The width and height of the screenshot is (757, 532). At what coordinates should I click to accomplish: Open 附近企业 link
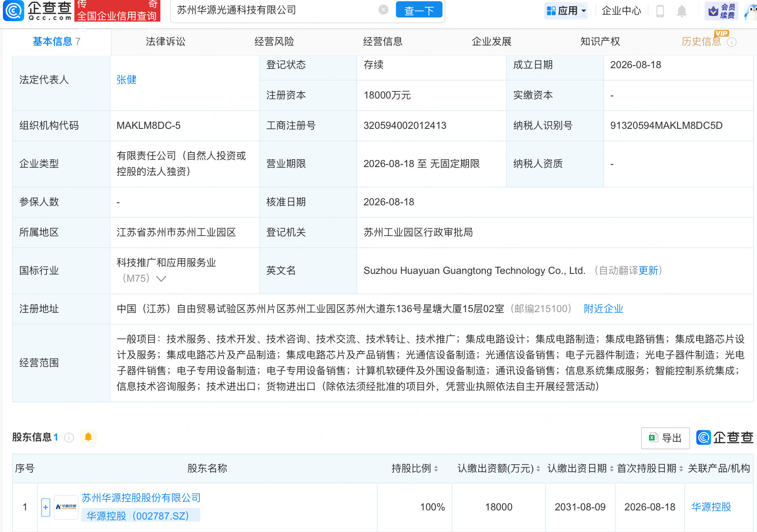(603, 309)
